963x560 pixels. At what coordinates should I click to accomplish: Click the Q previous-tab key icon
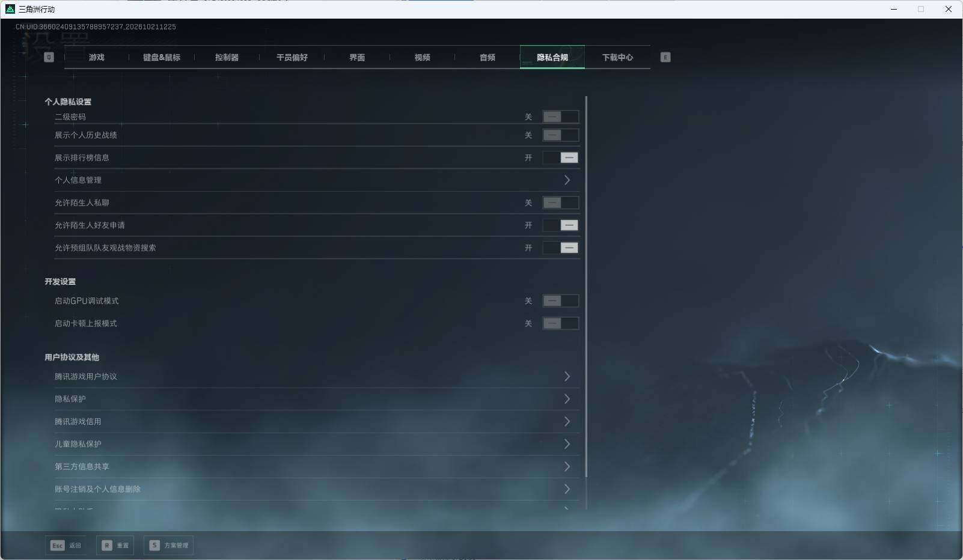tap(49, 57)
